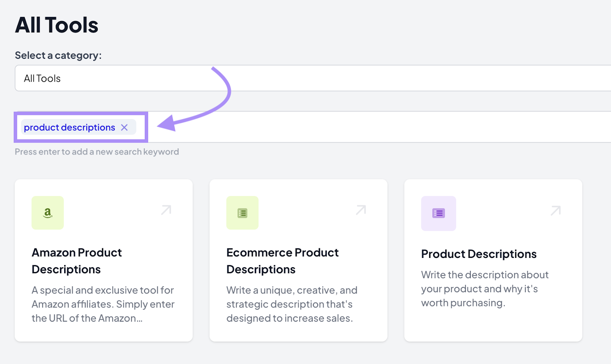The image size is (611, 364).
Task: Open the Amazon Product Descriptions tool
Action: point(76,261)
